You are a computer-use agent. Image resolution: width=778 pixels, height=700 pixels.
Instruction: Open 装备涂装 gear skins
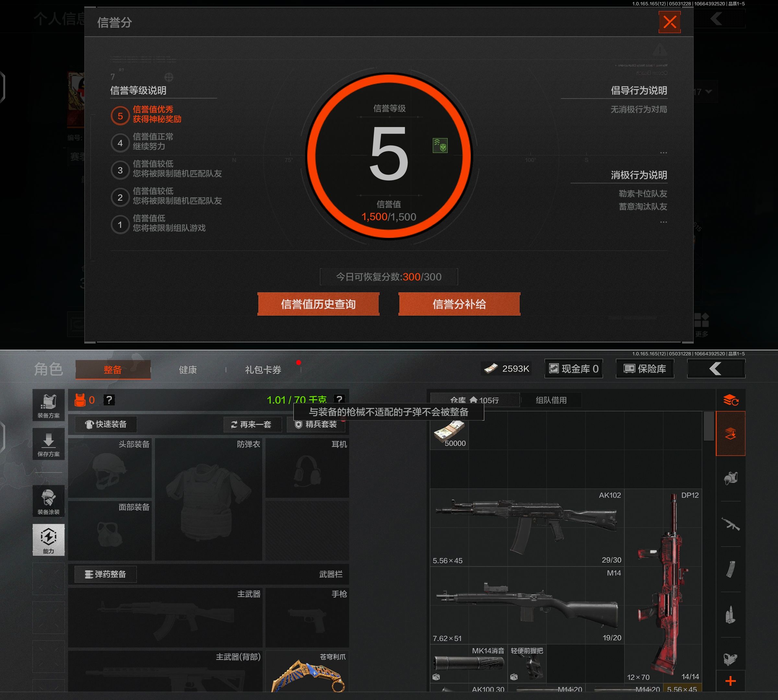(x=49, y=501)
